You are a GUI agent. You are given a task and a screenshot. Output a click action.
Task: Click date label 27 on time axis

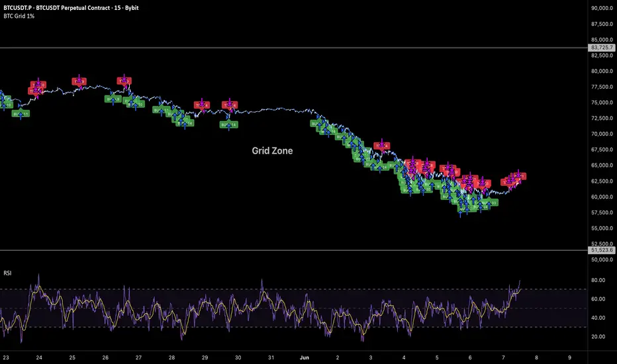(138, 357)
